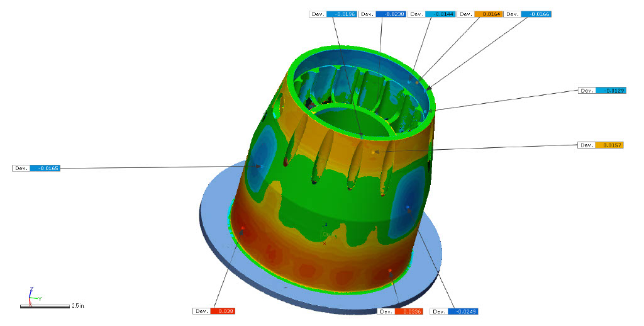
Task: Select the -0.0129 deviation callout
Action: point(601,91)
